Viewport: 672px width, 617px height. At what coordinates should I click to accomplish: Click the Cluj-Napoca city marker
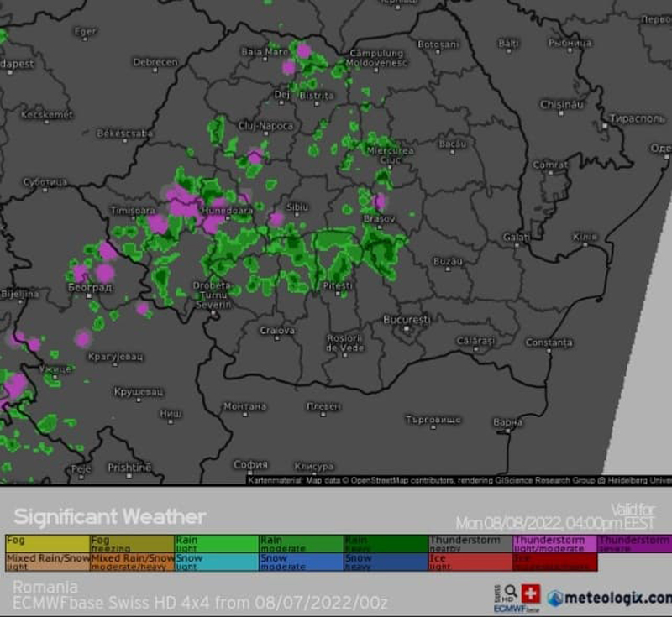click(x=266, y=136)
